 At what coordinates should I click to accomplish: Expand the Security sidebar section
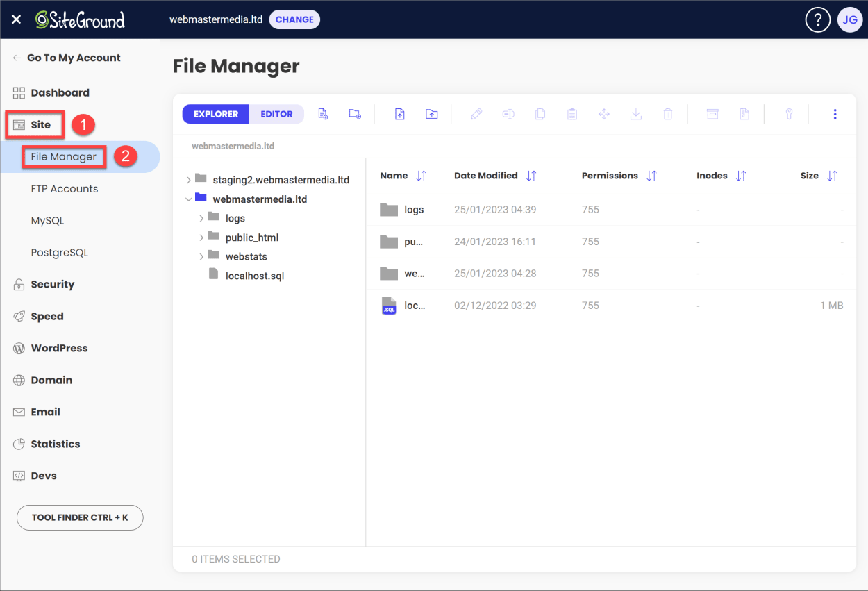click(44, 285)
